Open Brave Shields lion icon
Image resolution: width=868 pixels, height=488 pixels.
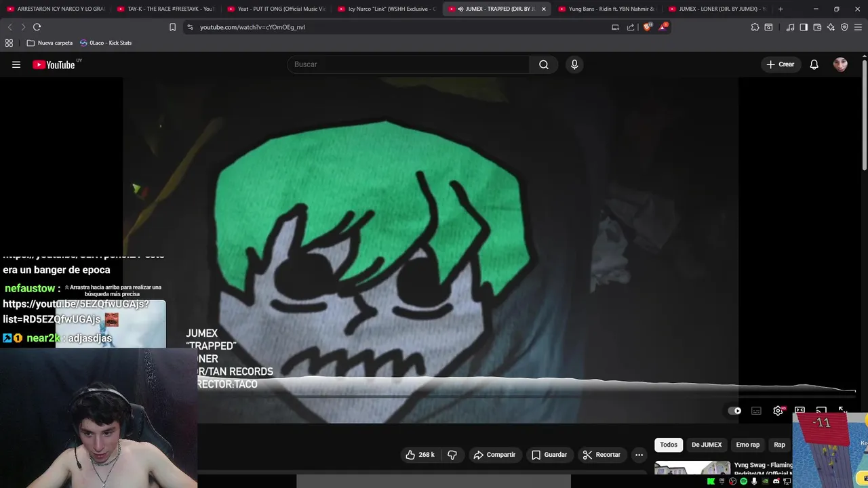coord(647,27)
